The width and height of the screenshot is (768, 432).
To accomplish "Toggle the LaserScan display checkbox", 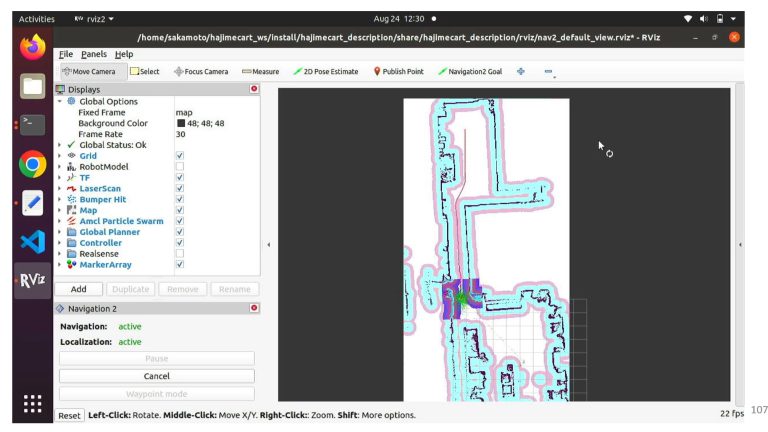I will coord(179,189).
